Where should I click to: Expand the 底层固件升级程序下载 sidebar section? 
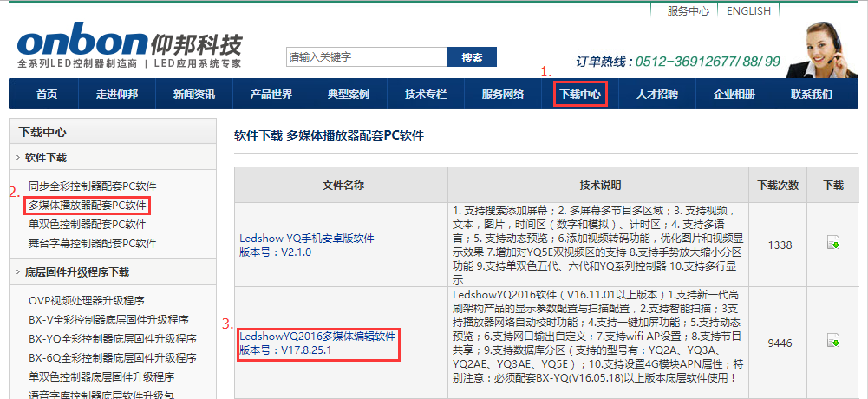tap(76, 271)
